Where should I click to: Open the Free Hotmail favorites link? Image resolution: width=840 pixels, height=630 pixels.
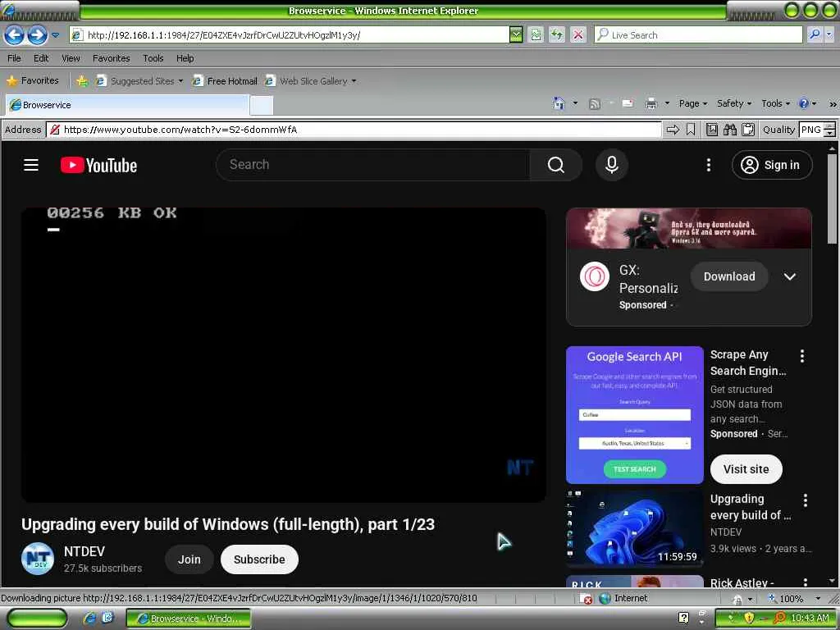point(225,81)
